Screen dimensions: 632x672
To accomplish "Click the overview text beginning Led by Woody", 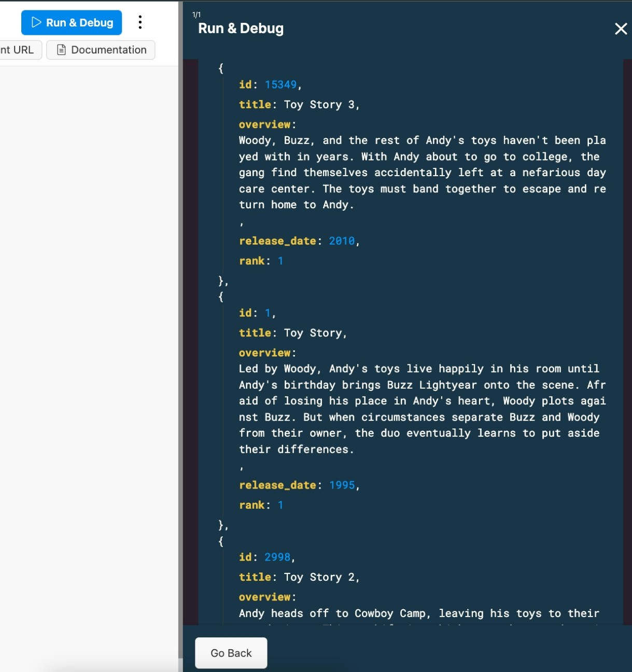I will [x=423, y=409].
